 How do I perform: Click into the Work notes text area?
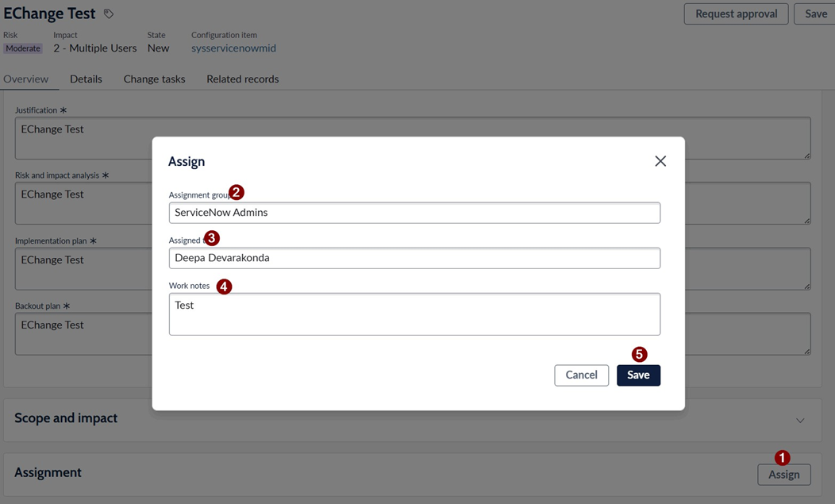coord(414,314)
